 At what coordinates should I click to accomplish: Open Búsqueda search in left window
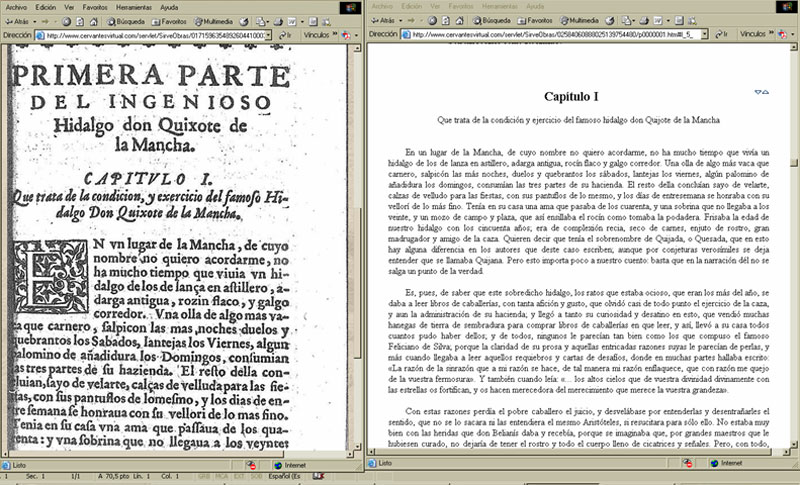pos(126,22)
